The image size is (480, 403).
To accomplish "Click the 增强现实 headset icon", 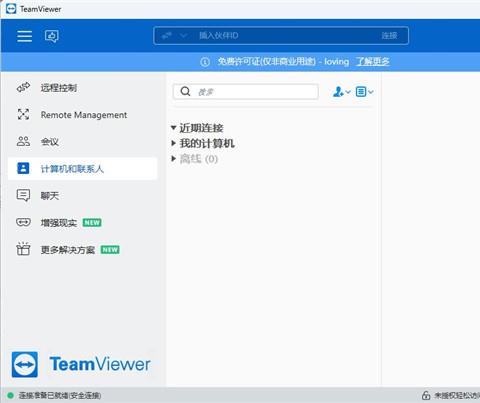I will tap(23, 222).
